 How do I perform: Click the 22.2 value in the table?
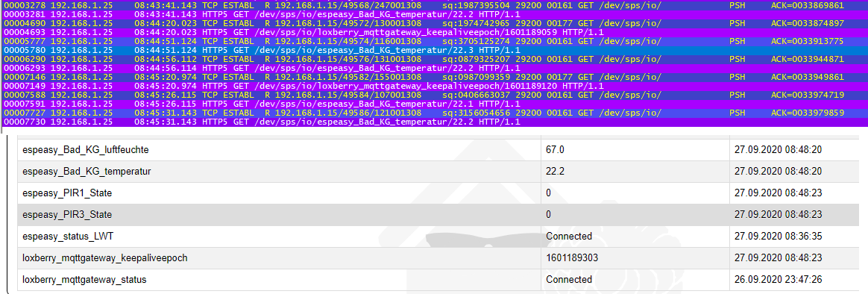(x=556, y=172)
